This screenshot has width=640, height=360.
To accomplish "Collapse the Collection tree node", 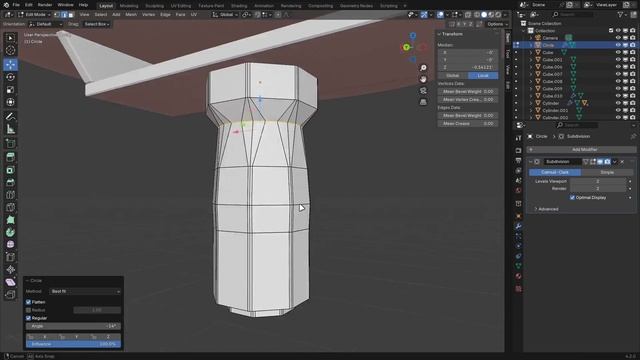I will point(524,31).
